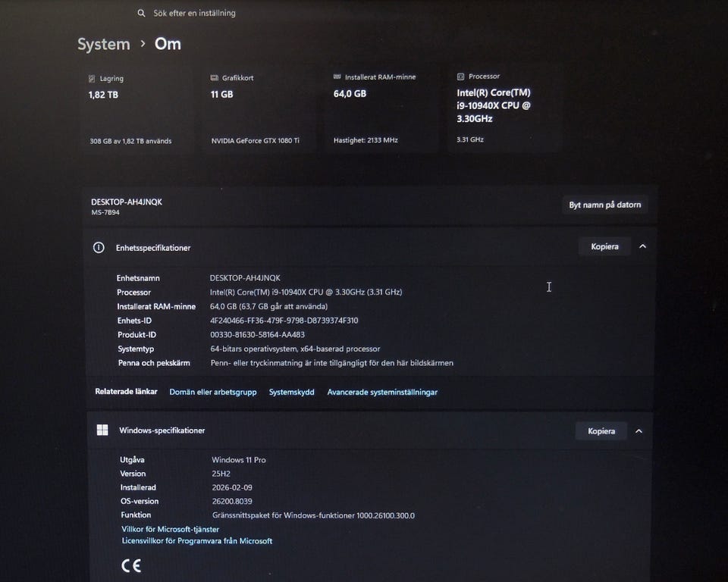The image size is (728, 582).
Task: Open the Systemskydd link
Action: pos(291,393)
